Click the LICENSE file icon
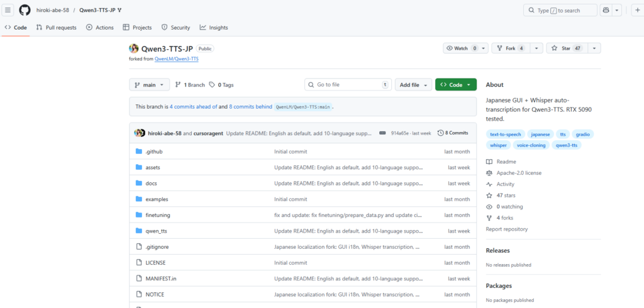 point(139,262)
